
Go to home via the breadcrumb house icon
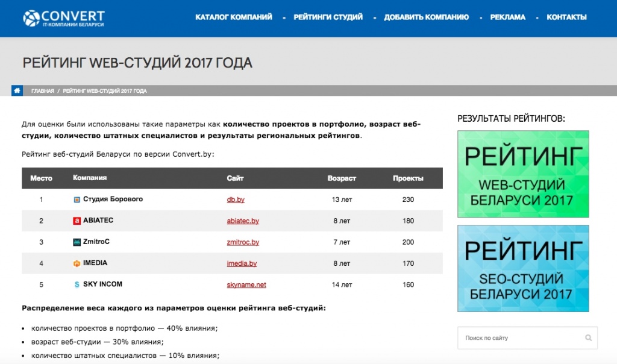pos(17,90)
